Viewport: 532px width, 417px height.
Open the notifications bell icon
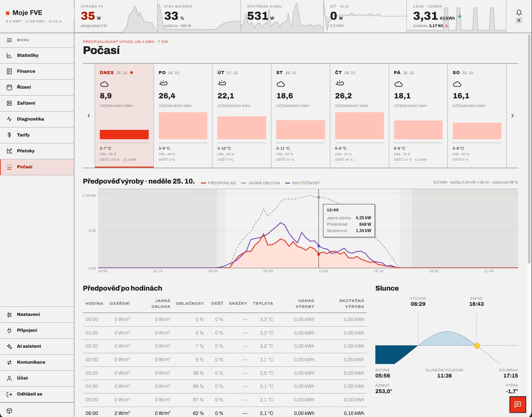point(519,13)
